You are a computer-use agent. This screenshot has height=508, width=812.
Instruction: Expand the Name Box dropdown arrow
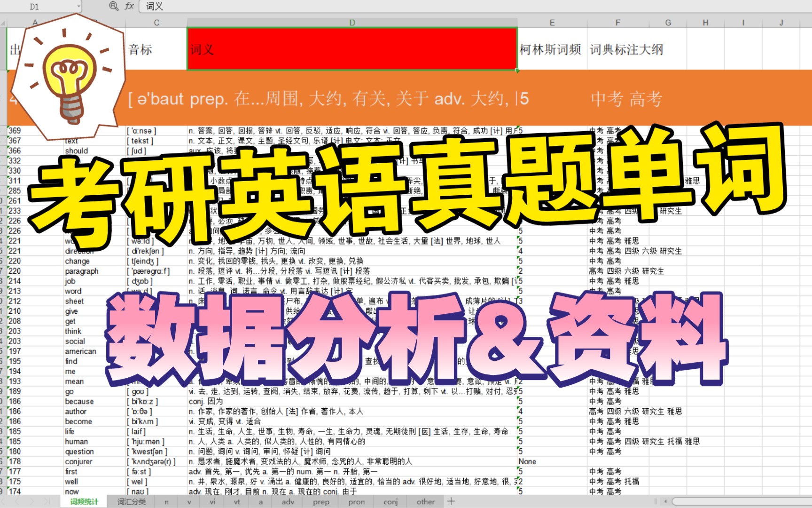[78, 7]
